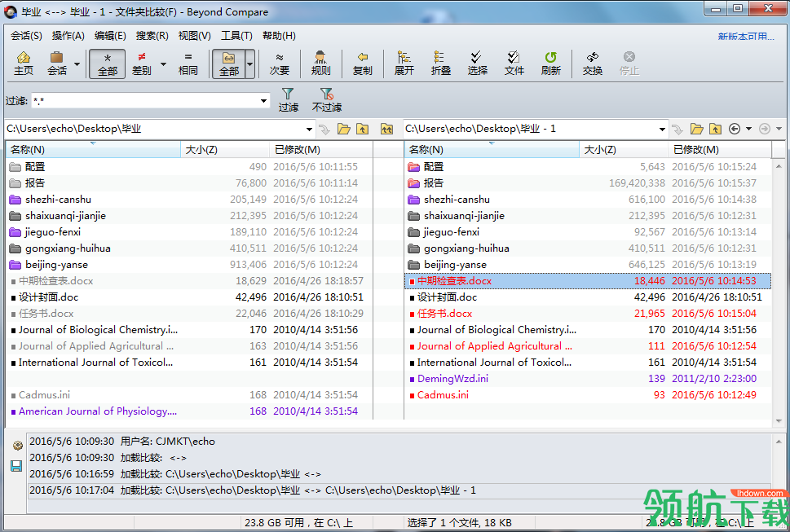Toggle the 相同 show-same filter
The width and height of the screenshot is (790, 532).
coord(188,64)
